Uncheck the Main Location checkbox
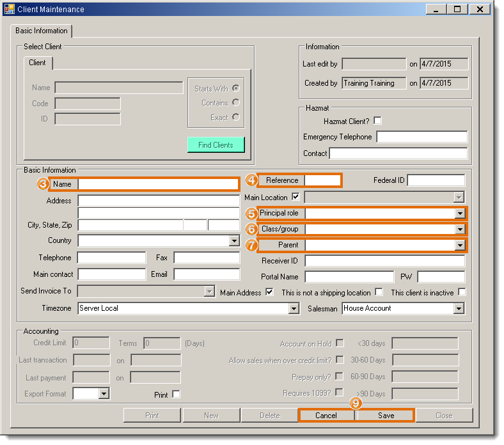 295,197
